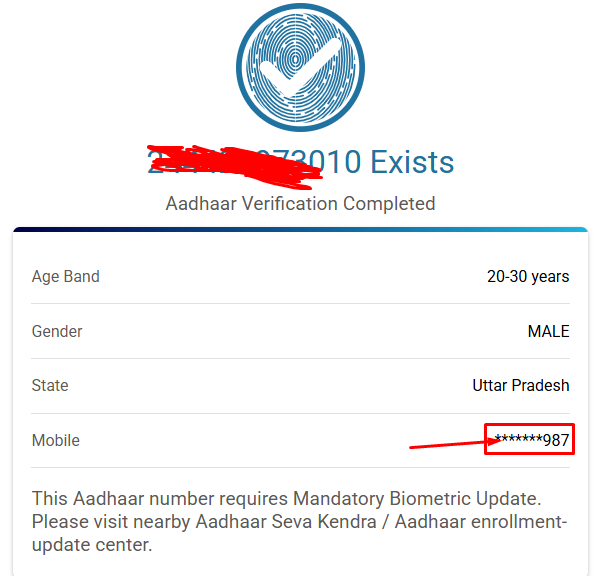Click the blue gradient top border of card
The height and width of the screenshot is (576, 609).
(x=300, y=229)
